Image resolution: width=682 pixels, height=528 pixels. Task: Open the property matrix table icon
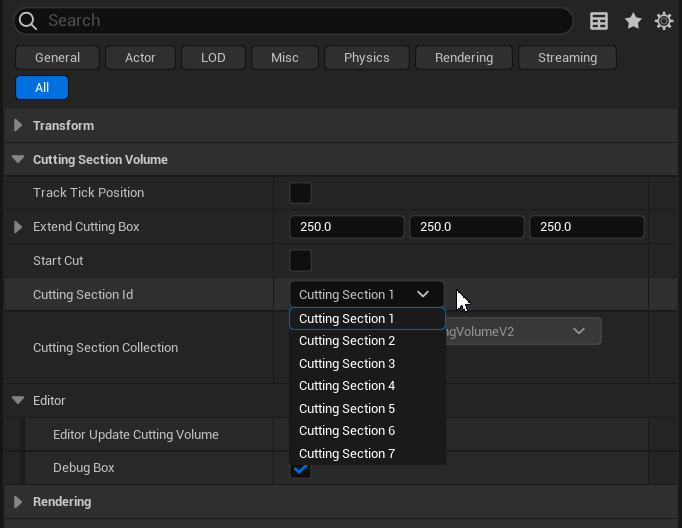coord(599,21)
